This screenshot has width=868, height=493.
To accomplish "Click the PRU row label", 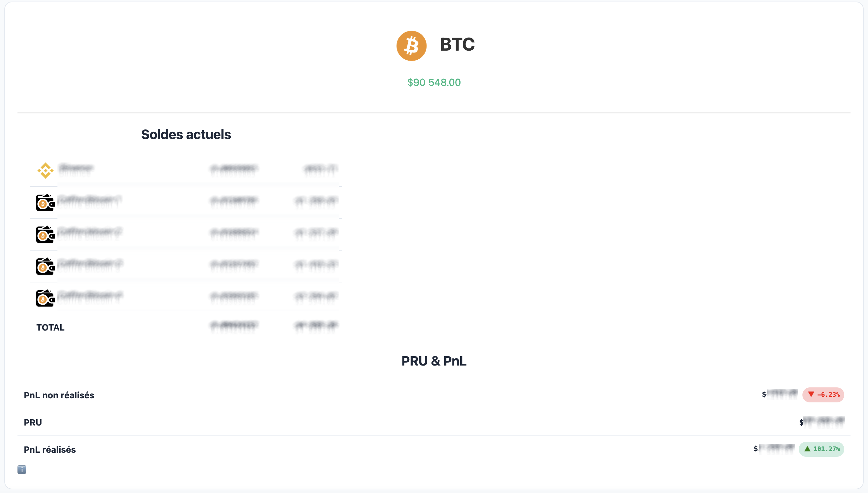I will (x=32, y=422).
